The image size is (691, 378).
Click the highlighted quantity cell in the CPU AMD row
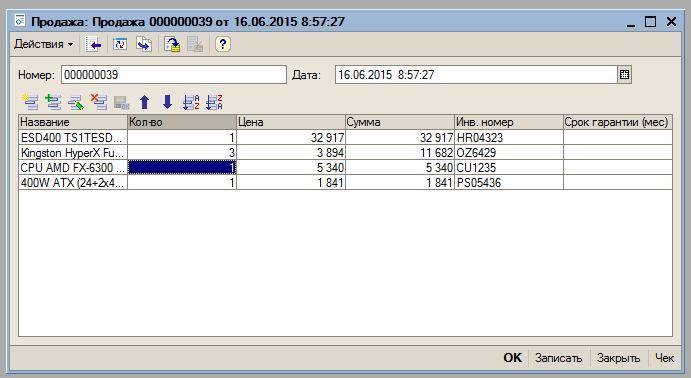coord(182,167)
